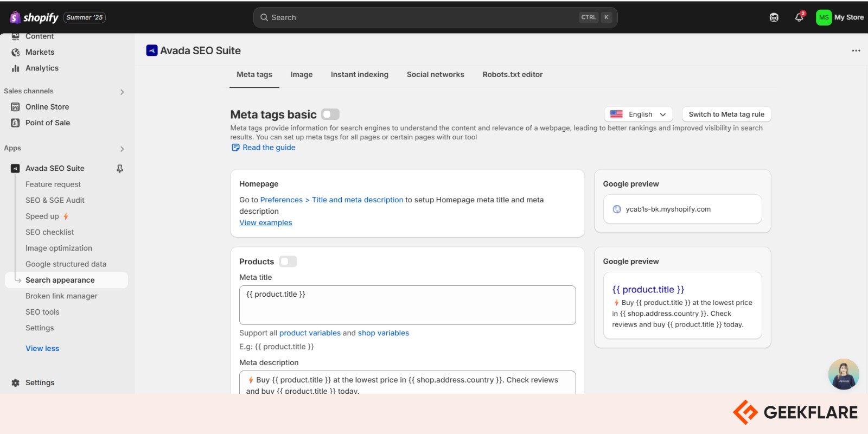
Task: Open Image optimization in sidebar
Action: 59,248
